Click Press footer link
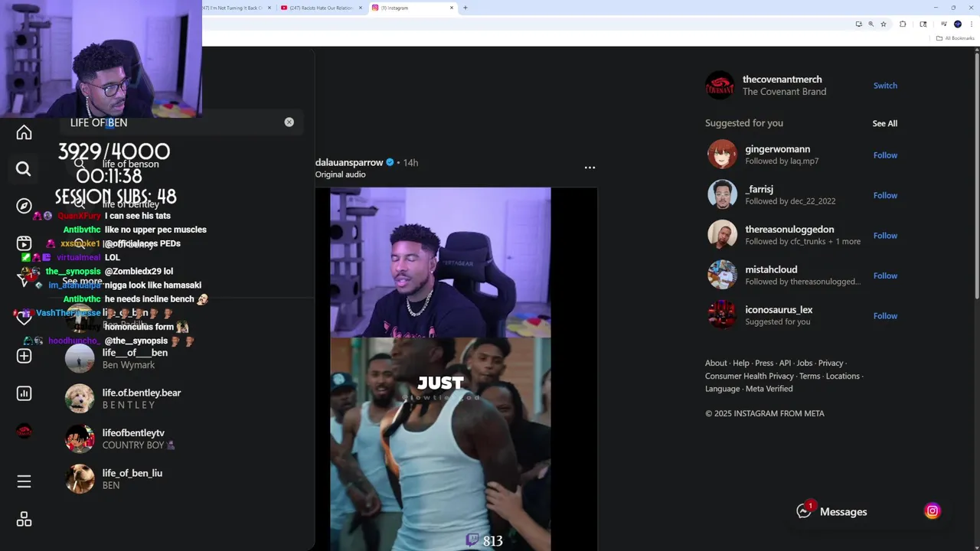Screen dimensions: 980x551 [764, 364]
